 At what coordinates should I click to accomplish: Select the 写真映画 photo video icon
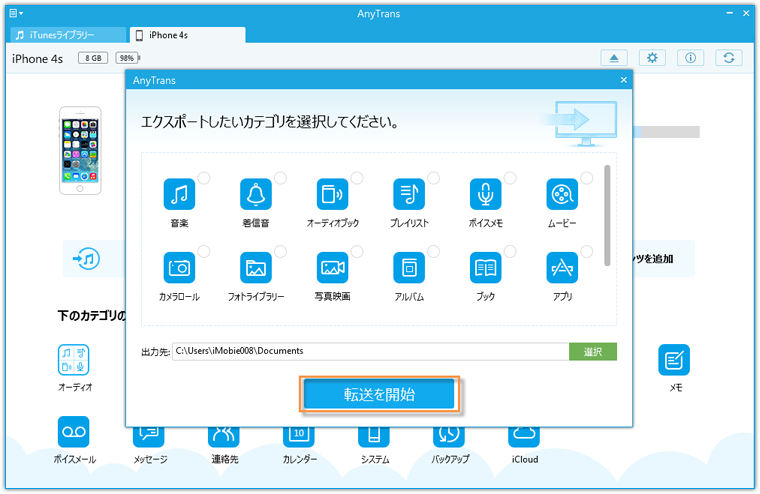(332, 268)
